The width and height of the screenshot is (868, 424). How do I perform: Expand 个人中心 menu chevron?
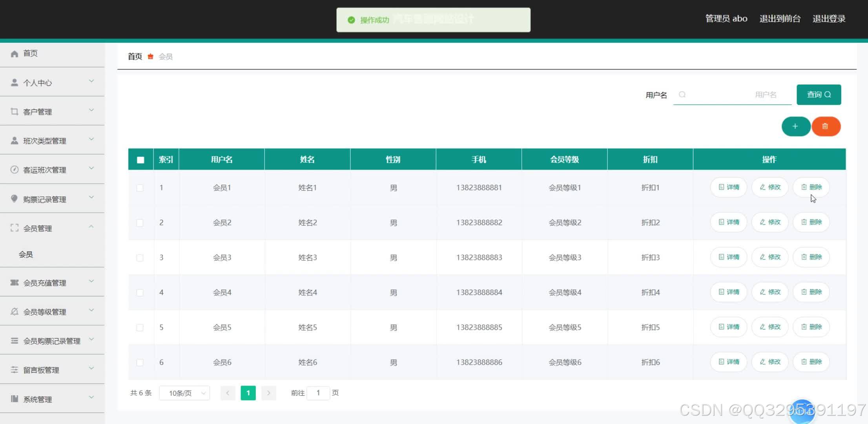point(91,81)
